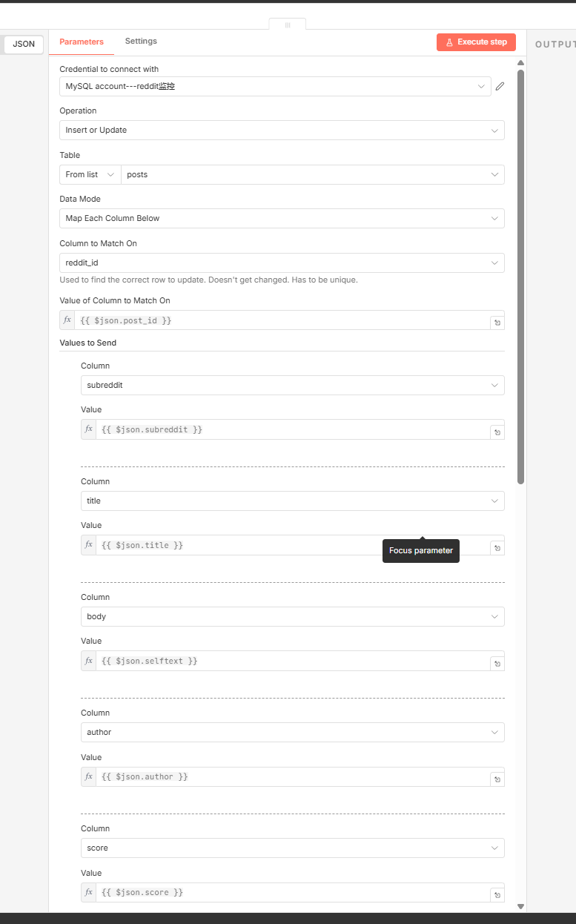The width and height of the screenshot is (576, 924).
Task: Open expression editor for subreddit value
Action: coord(497,432)
